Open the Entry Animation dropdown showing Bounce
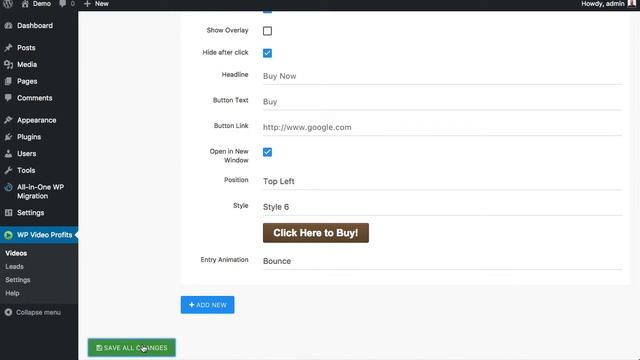 coord(442,261)
